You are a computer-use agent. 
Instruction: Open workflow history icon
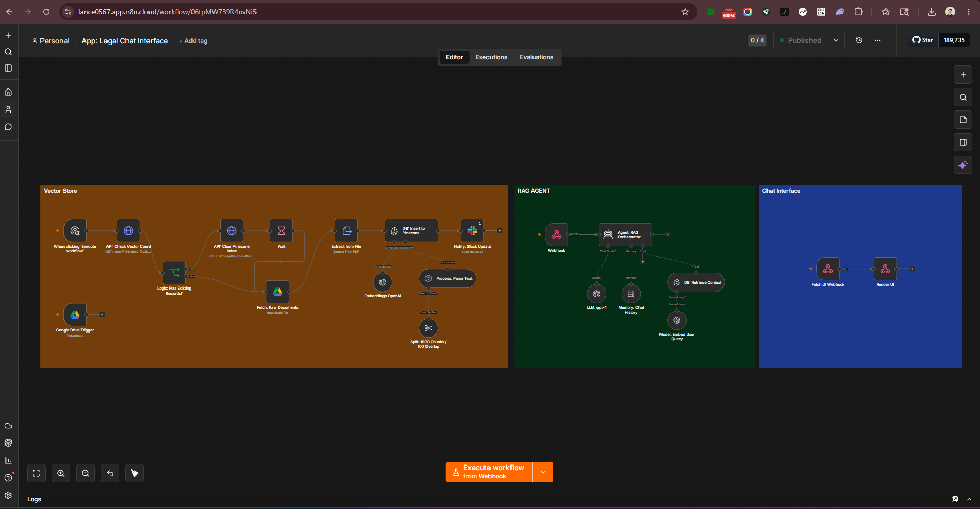pyautogui.click(x=859, y=40)
